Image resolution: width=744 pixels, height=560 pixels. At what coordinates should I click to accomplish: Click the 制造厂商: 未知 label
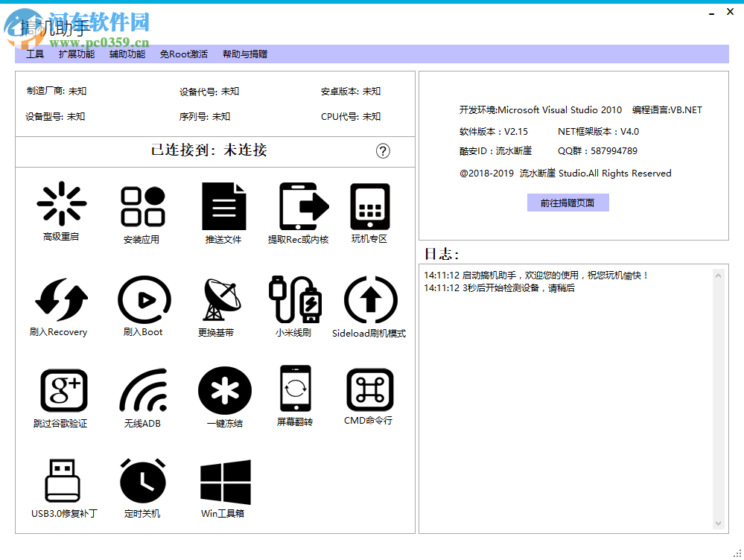point(57,91)
